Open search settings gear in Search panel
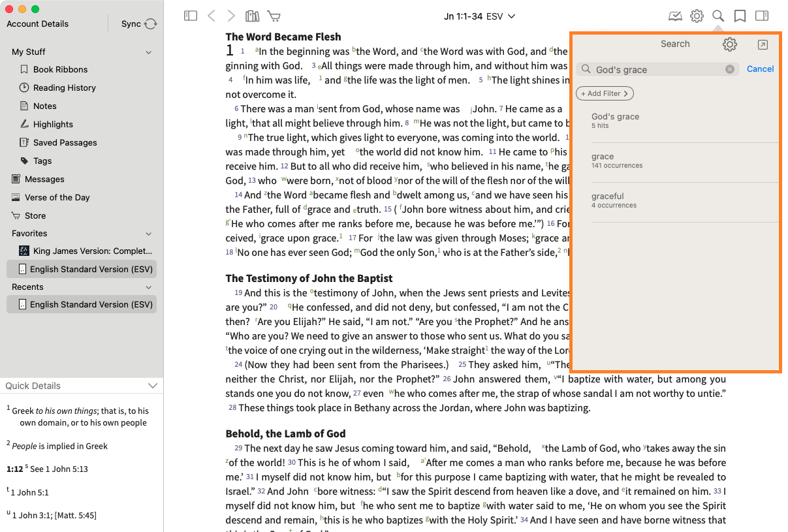The height and width of the screenshot is (532, 788). click(730, 44)
